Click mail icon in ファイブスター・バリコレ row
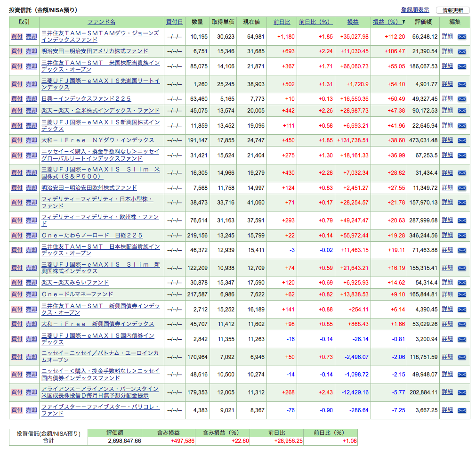 (462, 410)
